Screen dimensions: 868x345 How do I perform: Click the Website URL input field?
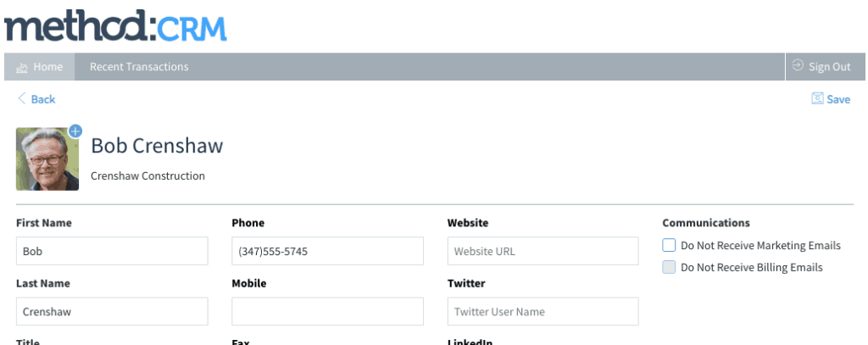(543, 251)
